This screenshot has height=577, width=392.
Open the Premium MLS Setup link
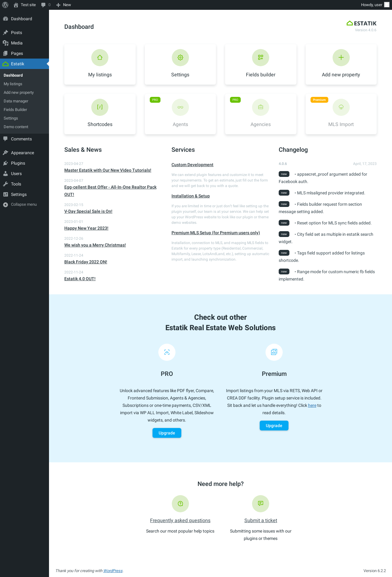[216, 233]
